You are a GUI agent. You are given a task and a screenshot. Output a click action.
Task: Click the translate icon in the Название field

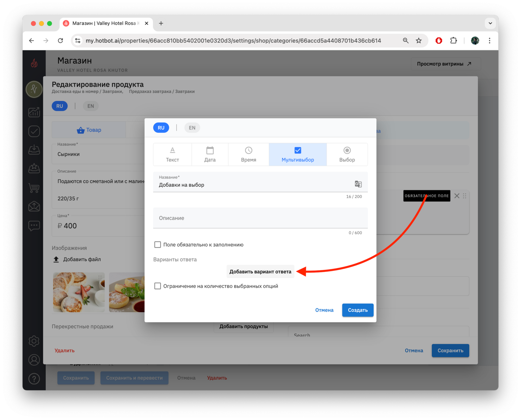(358, 184)
